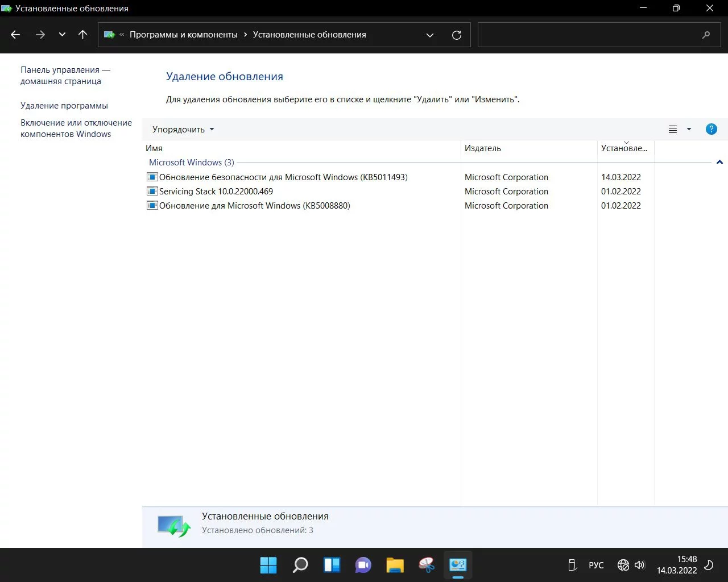This screenshot has width=728, height=582.
Task: Open the 'Упорядочить' menu
Action: click(x=183, y=130)
